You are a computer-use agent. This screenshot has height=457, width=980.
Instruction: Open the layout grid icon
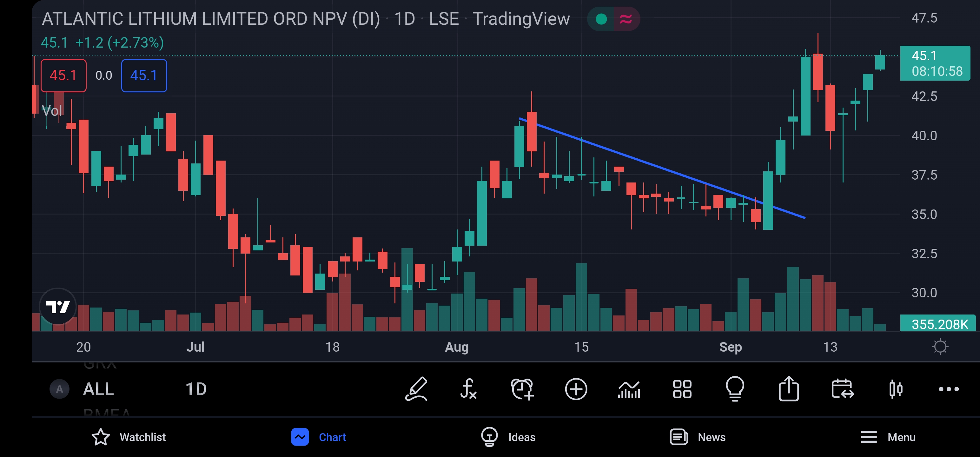[682, 389]
